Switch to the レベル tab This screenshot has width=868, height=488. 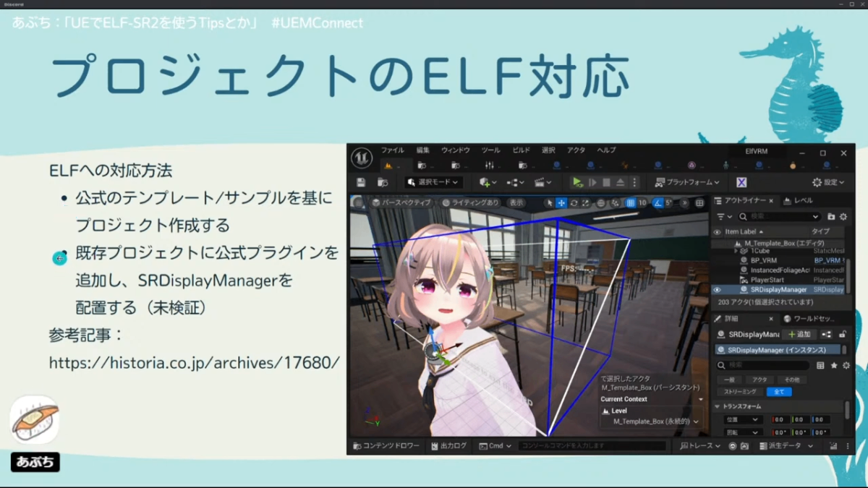click(804, 200)
